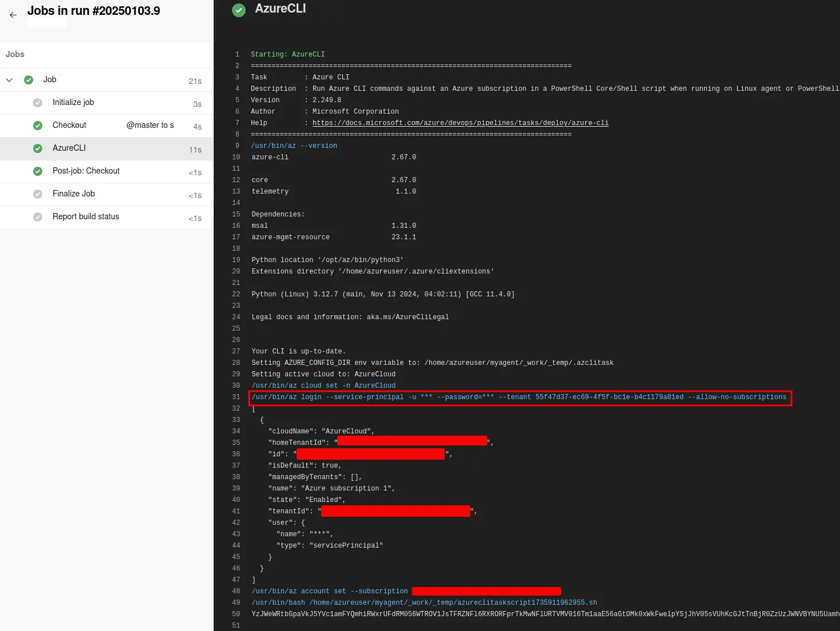Viewport: 840px width, 631px height.
Task: Click the grey status icon for Initialize job
Action: tap(38, 103)
